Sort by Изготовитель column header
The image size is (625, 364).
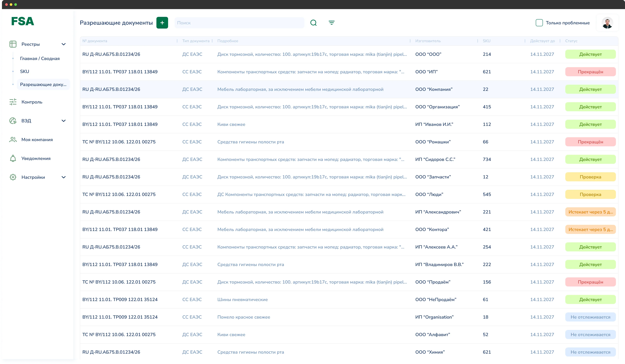pyautogui.click(x=428, y=41)
